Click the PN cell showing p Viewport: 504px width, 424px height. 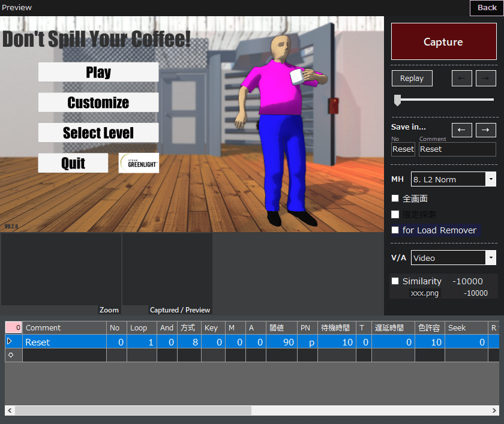[308, 342]
